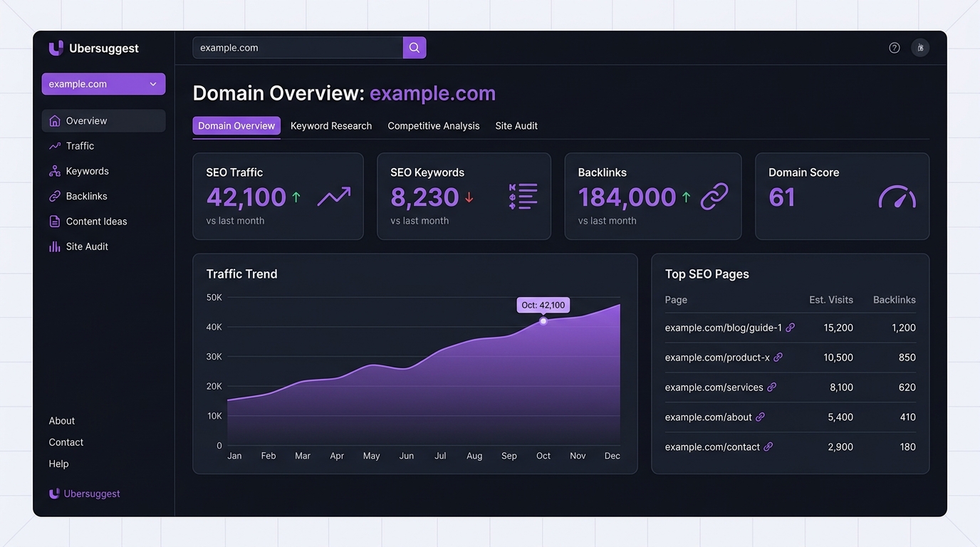This screenshot has height=547, width=980.
Task: Click link icon next to example.com/about
Action: 760,417
